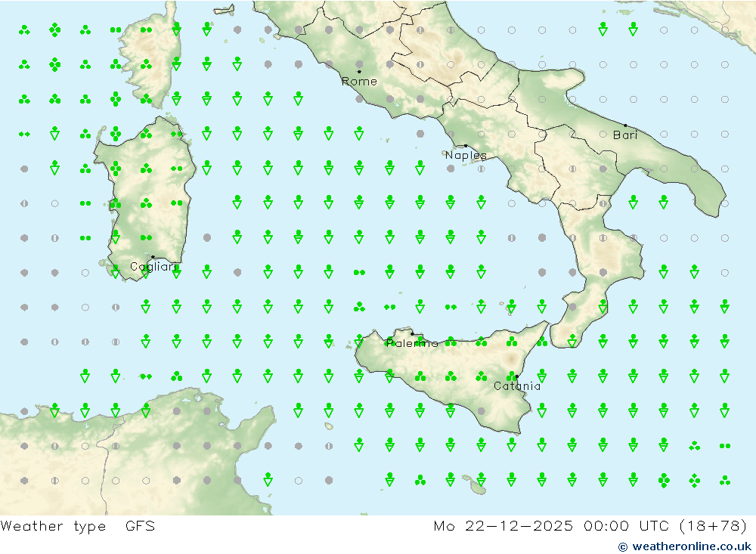This screenshot has width=756, height=554.
Task: Click the forecast date 'Mo 22-12-2025 00:00 UTC'
Action: [552, 525]
